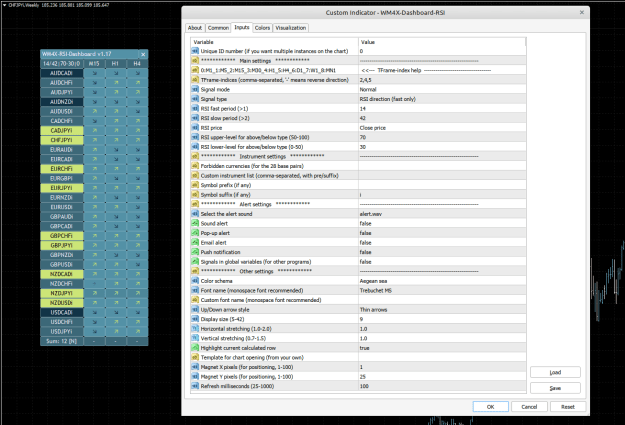Click the icon beside Display size row
Screen dimensions: 625x425
195,319
